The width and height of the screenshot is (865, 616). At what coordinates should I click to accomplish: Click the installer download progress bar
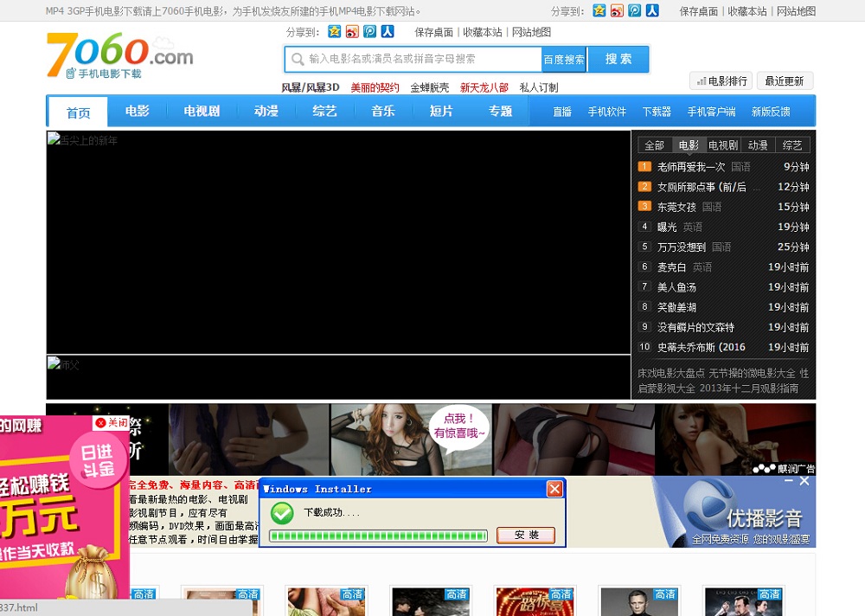click(379, 536)
